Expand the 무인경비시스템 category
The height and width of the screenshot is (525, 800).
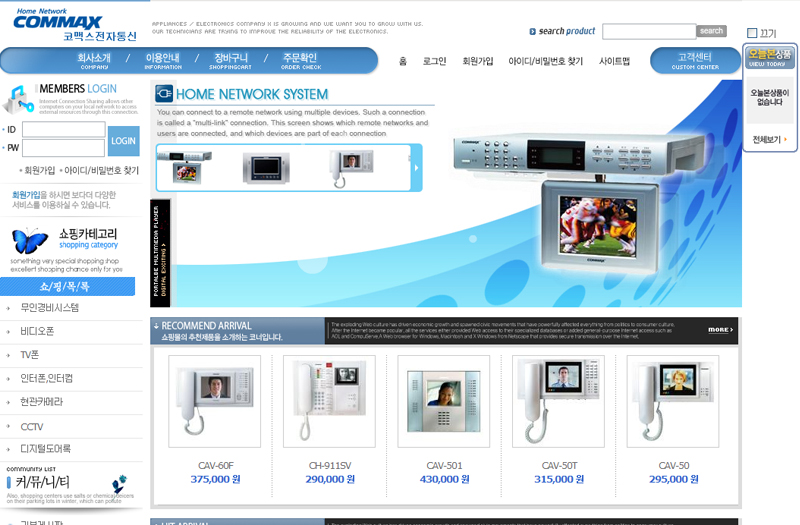coord(49,308)
